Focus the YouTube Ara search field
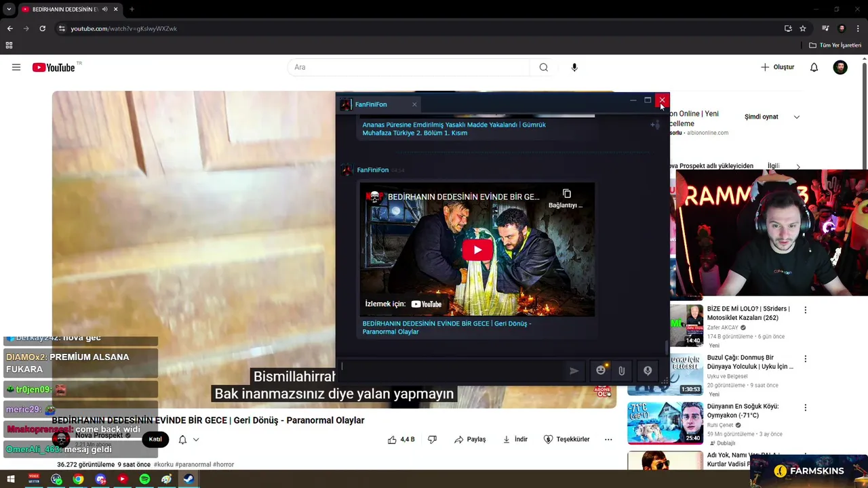 [x=409, y=67]
